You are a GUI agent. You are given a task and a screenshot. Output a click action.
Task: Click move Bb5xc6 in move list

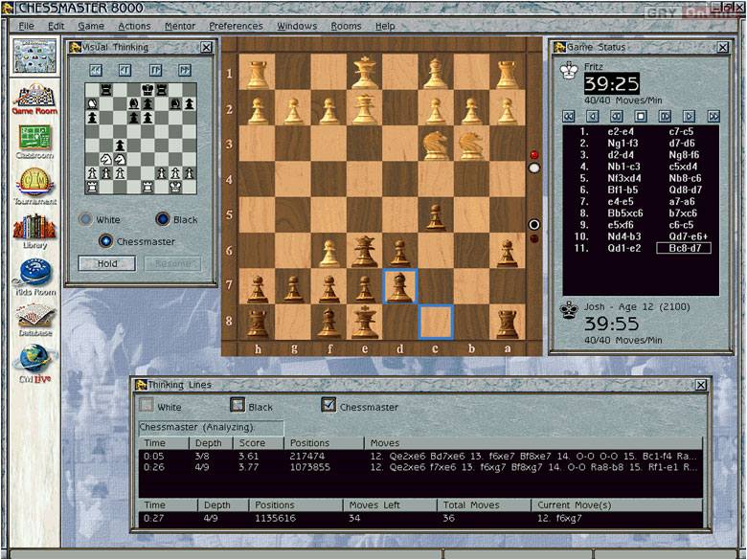(625, 213)
